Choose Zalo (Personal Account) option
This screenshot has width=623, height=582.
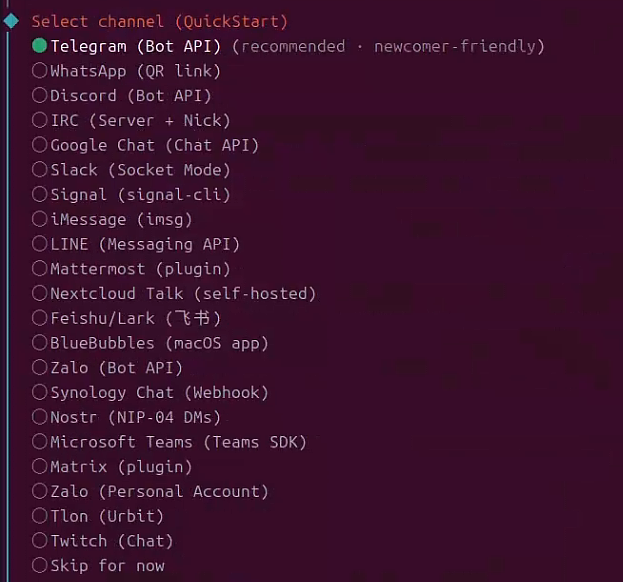click(x=40, y=491)
